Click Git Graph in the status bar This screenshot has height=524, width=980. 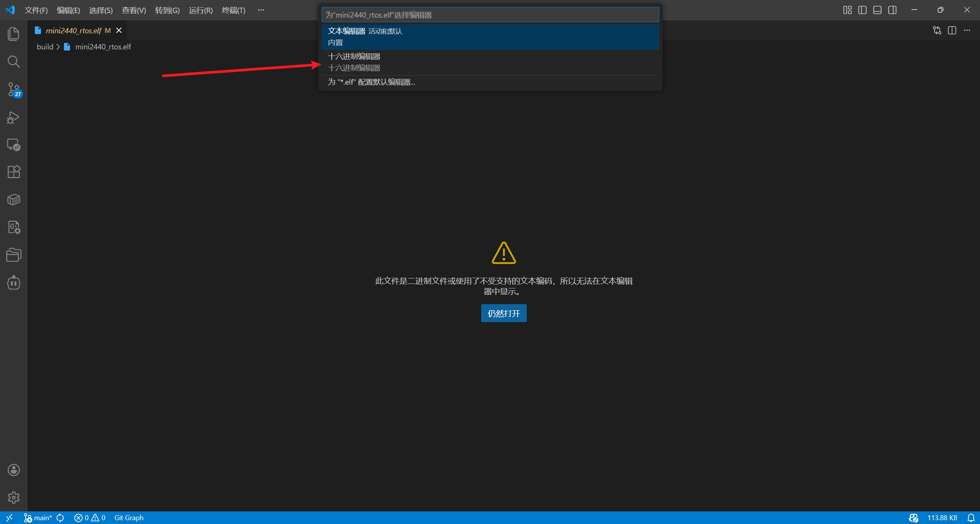129,518
